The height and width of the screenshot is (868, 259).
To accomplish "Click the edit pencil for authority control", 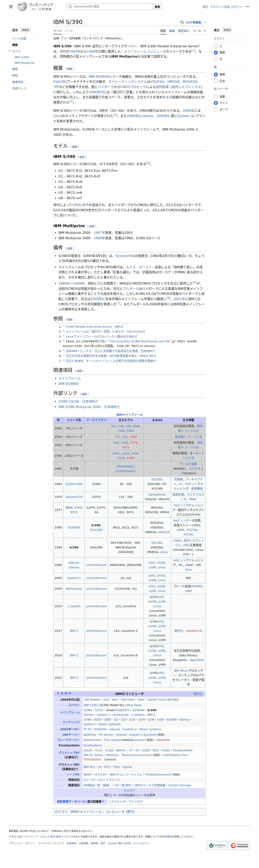I will (x=103, y=801).
